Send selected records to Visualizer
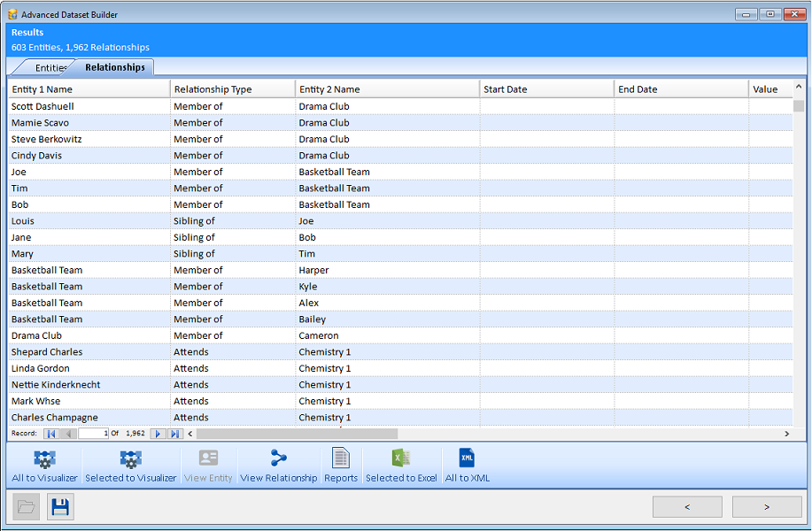The height and width of the screenshot is (531, 812). coord(130,464)
